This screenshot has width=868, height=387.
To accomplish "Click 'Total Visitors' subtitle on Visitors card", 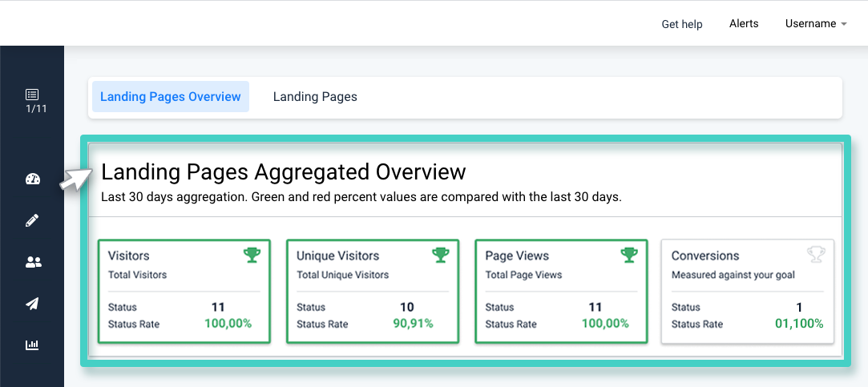I will 137,275.
